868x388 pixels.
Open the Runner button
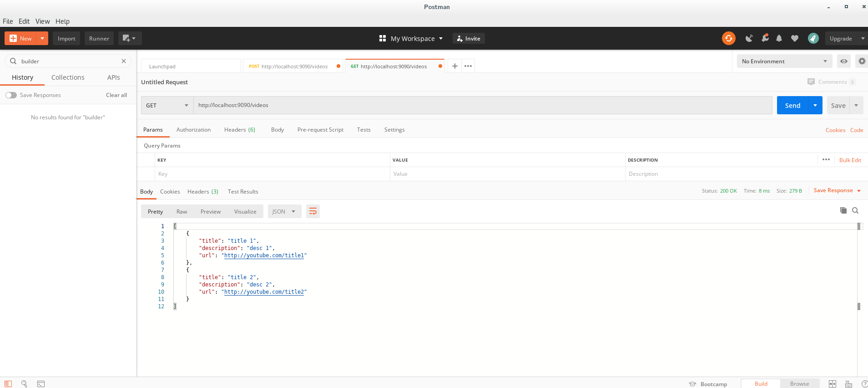click(99, 38)
